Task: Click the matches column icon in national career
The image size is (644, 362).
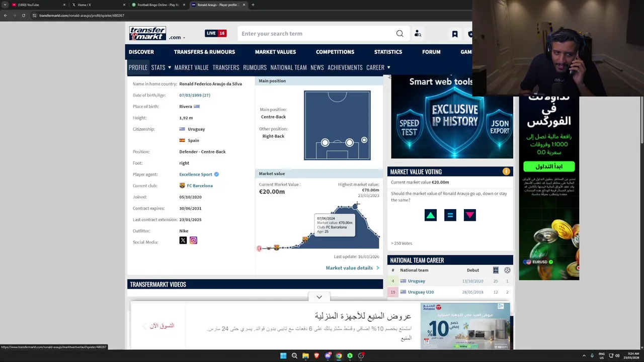Action: point(496,270)
